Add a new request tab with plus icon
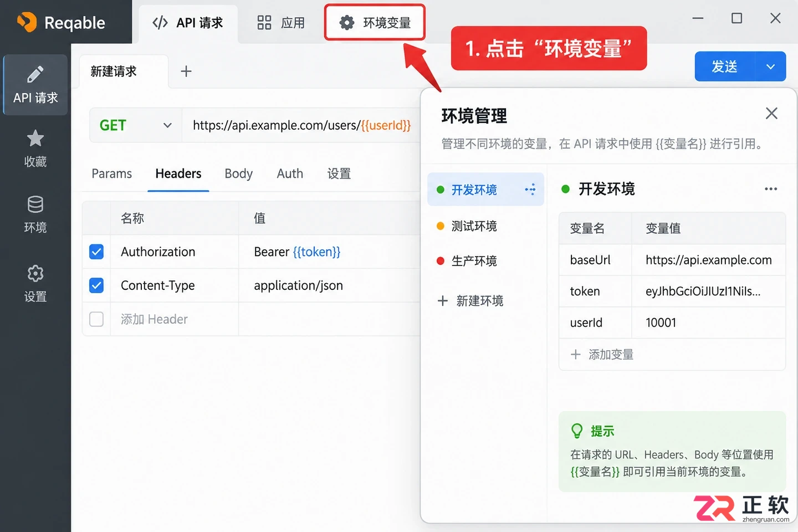Image resolution: width=798 pixels, height=532 pixels. point(186,71)
